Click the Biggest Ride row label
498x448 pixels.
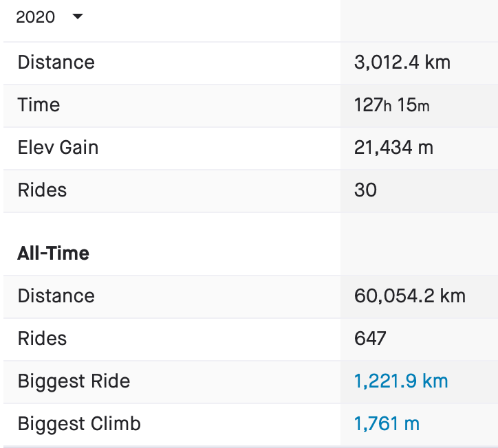tap(74, 381)
